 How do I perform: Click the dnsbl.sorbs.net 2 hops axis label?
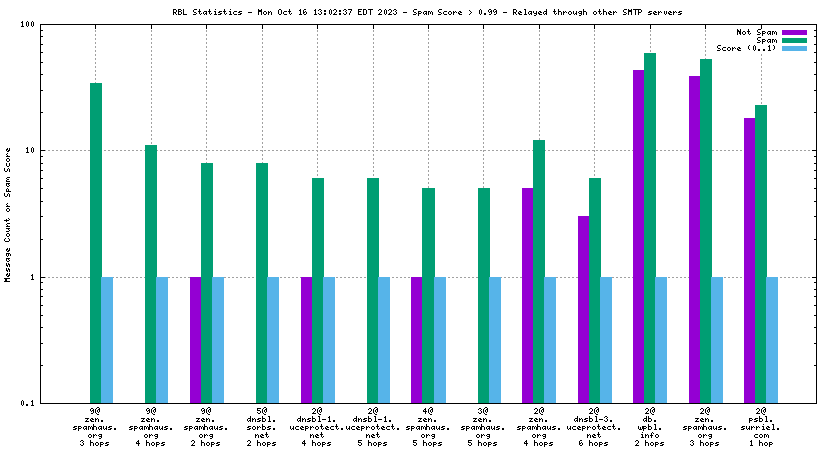[x=262, y=427]
